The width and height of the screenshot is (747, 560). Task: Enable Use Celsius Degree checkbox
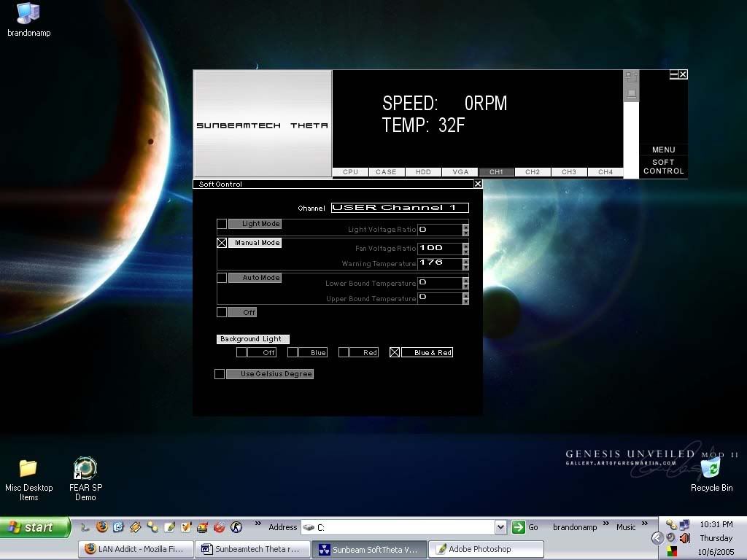coord(220,374)
